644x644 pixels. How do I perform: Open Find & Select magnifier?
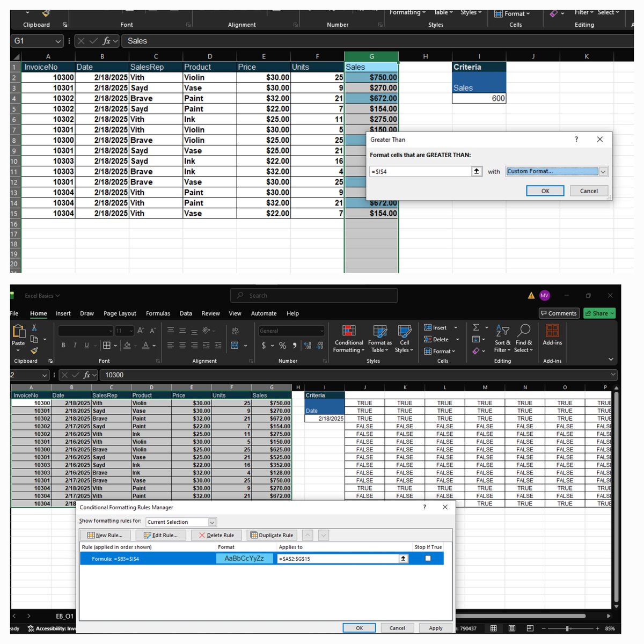point(524,339)
